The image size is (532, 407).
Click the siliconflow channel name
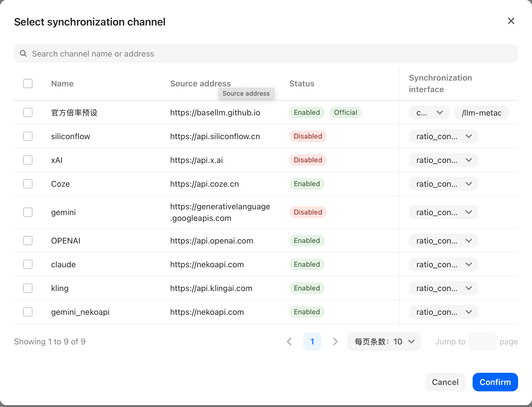click(x=70, y=136)
